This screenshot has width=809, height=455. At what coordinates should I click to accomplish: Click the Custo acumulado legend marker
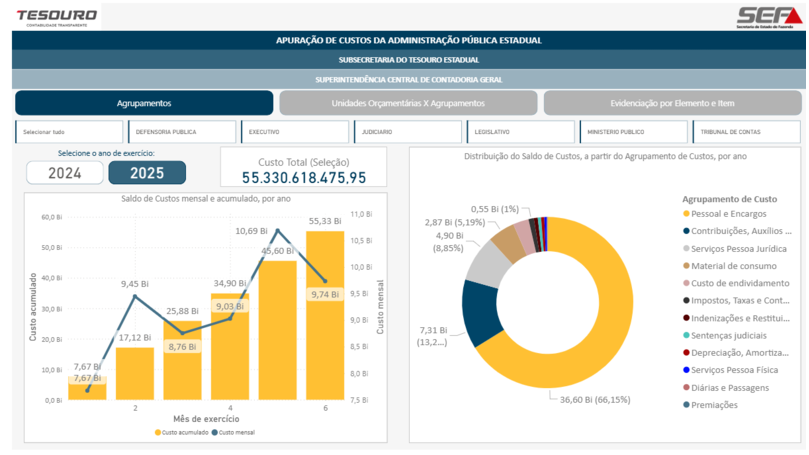coord(158,432)
